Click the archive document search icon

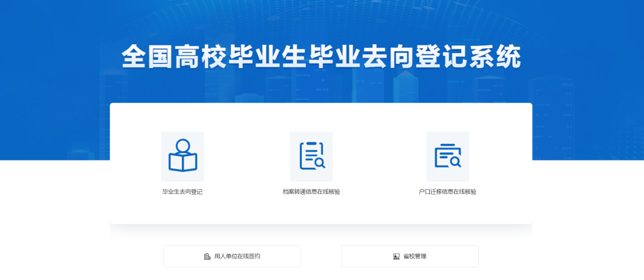pyautogui.click(x=311, y=156)
